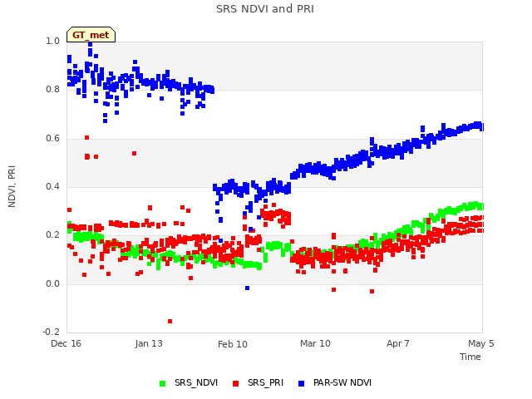Click the Jan 13 x-axis label
This screenshot has width=532, height=399.
point(149,343)
